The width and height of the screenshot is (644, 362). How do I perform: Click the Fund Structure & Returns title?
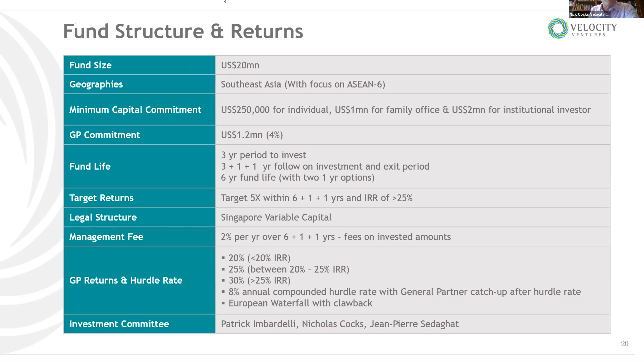click(x=183, y=31)
